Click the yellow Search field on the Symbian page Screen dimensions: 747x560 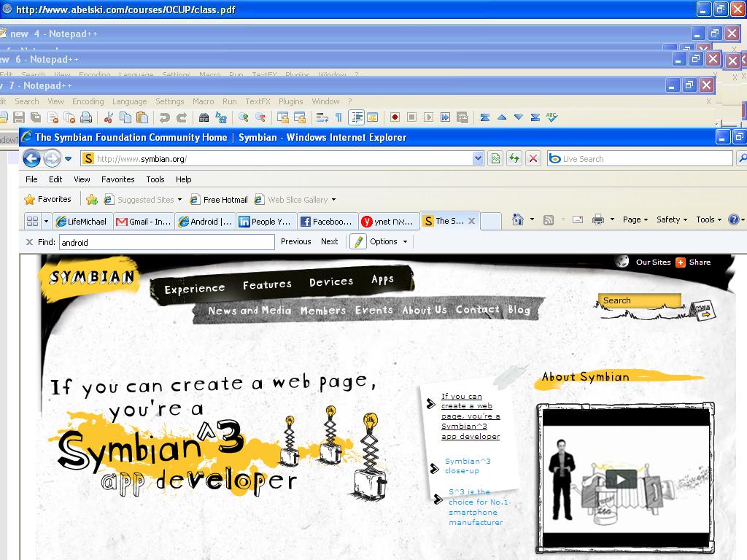(639, 300)
